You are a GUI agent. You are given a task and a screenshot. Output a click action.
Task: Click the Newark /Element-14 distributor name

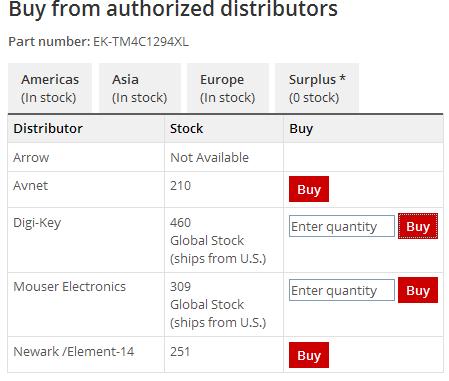point(74,351)
